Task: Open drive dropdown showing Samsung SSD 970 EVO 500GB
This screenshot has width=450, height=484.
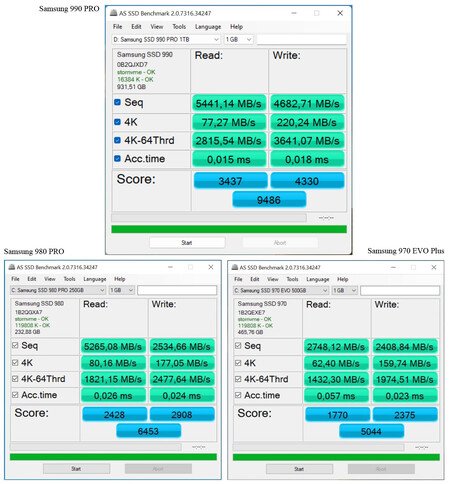Action: coord(281,290)
